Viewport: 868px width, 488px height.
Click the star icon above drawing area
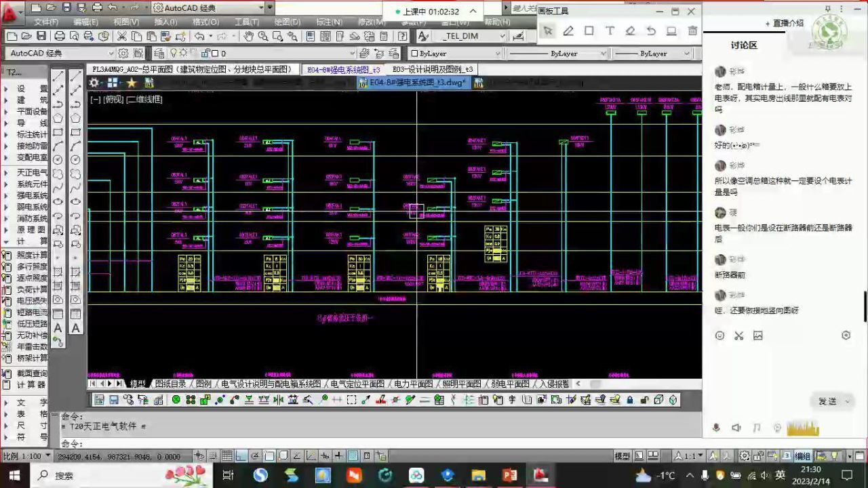[132, 83]
